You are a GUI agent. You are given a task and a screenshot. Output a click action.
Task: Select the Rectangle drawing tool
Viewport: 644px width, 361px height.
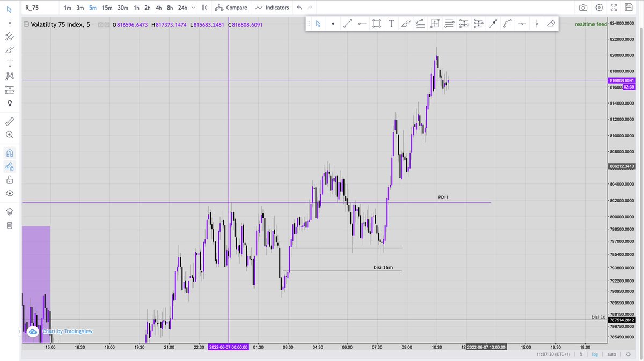[x=376, y=24]
